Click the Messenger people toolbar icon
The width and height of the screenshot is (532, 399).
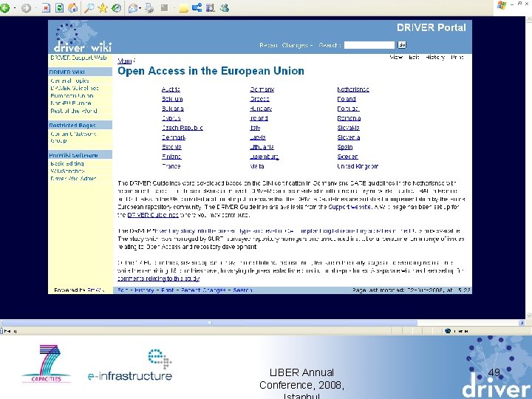coord(224,8)
